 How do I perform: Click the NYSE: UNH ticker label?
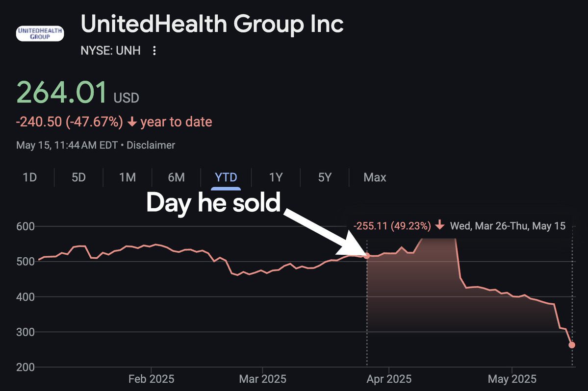[x=110, y=51]
